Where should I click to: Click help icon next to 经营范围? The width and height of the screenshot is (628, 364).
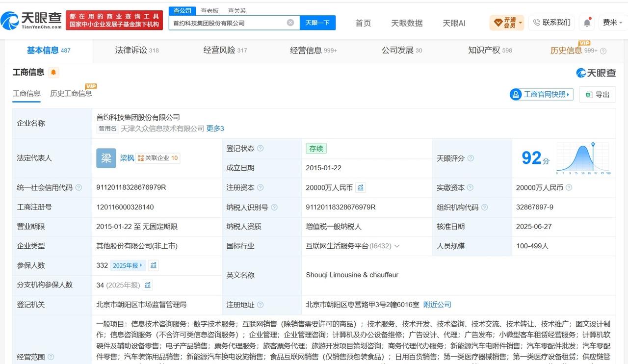pyautogui.click(x=51, y=357)
